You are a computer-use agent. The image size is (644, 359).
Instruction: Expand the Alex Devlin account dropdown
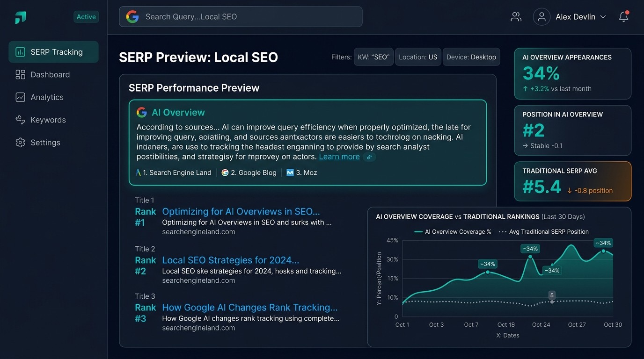pyautogui.click(x=576, y=16)
